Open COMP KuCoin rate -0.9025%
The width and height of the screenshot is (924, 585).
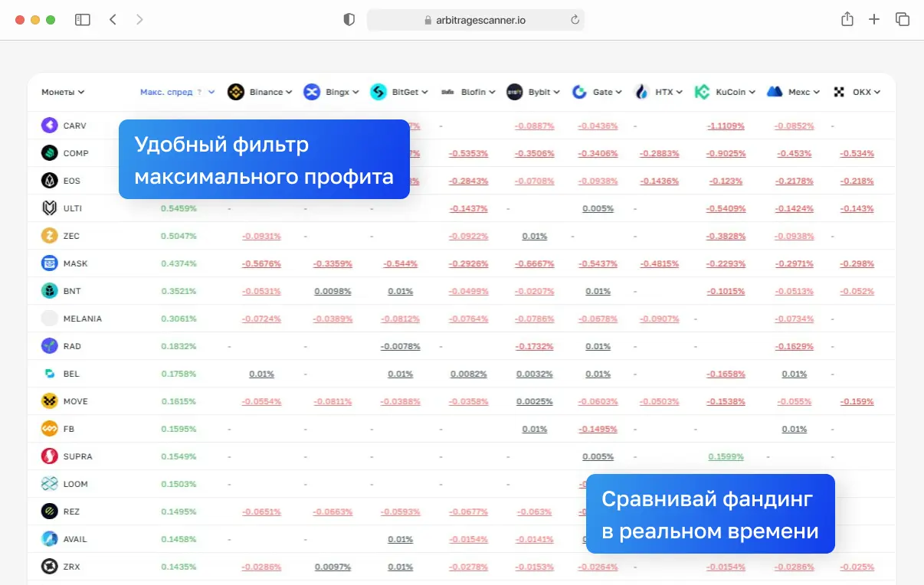pyautogui.click(x=726, y=153)
